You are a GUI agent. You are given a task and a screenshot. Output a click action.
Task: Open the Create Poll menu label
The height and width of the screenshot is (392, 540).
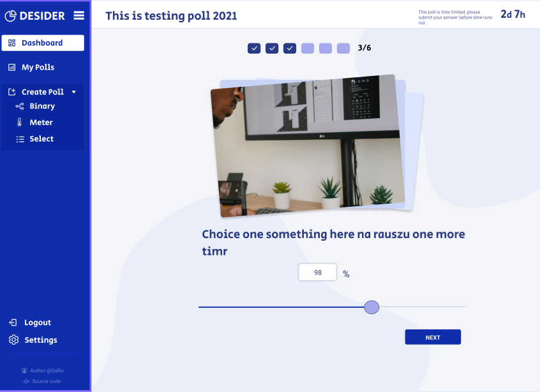coord(43,92)
